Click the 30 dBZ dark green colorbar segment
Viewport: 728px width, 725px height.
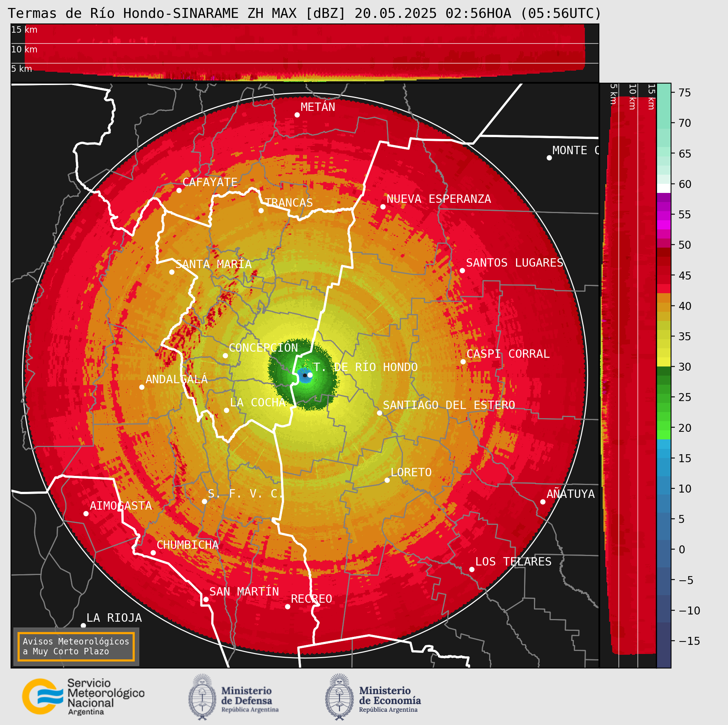[664, 371]
